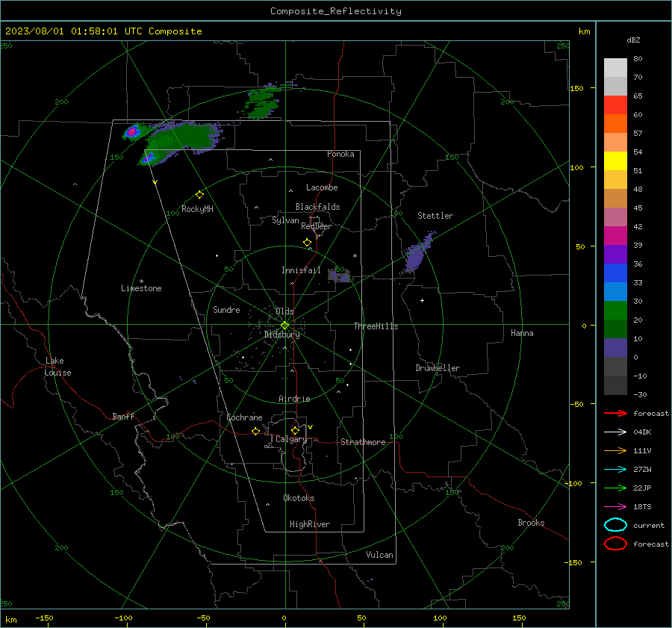Click the Olds town label
The image size is (672, 628).
[x=284, y=311]
